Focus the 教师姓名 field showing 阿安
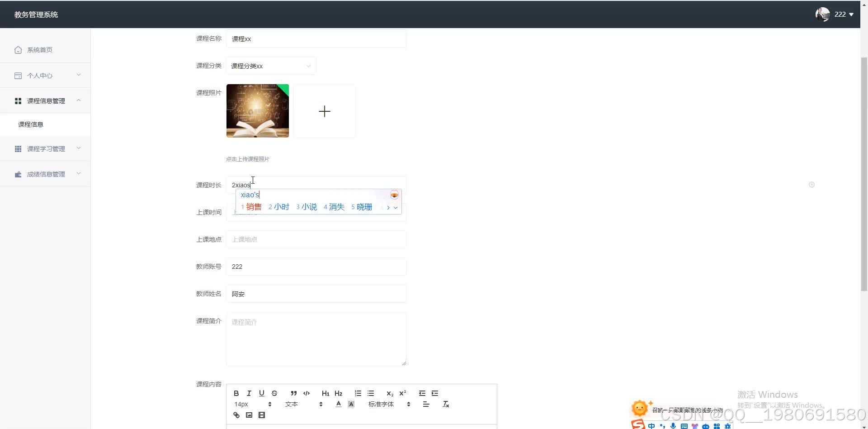The height and width of the screenshot is (429, 868). [x=316, y=294]
